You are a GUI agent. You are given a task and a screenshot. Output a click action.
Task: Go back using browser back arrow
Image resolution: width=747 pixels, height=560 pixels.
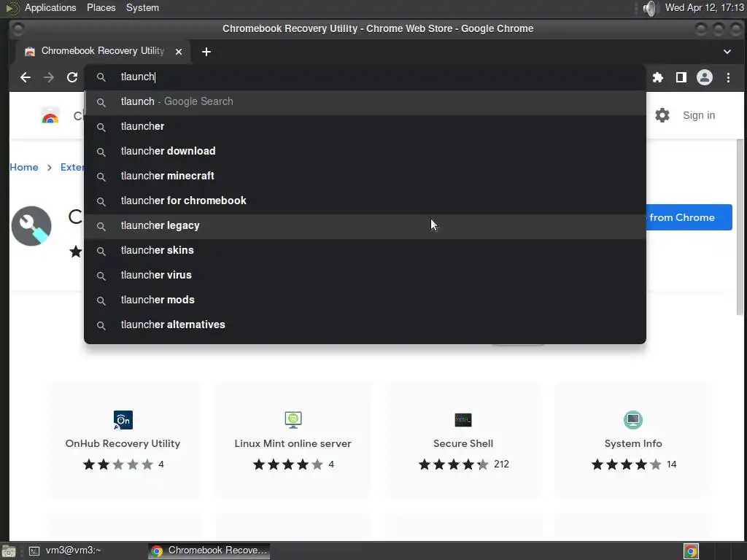click(26, 77)
